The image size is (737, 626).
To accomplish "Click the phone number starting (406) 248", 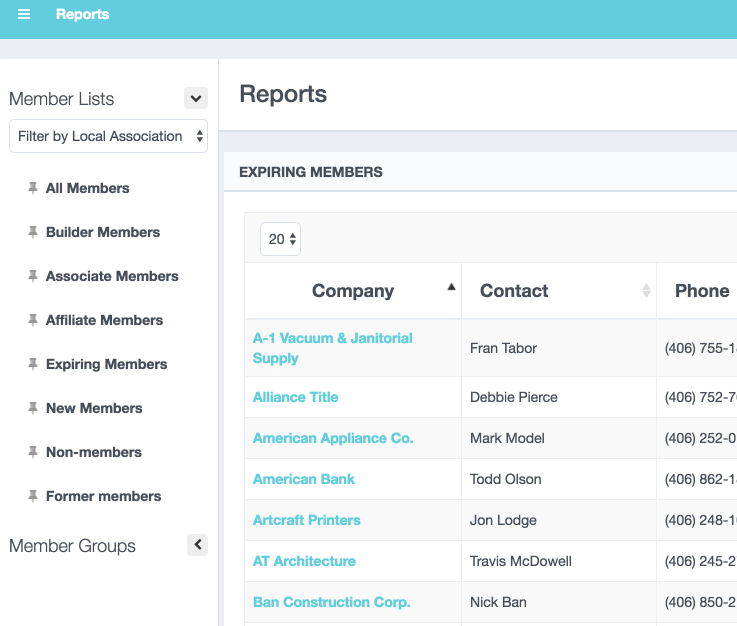I will coord(700,520).
